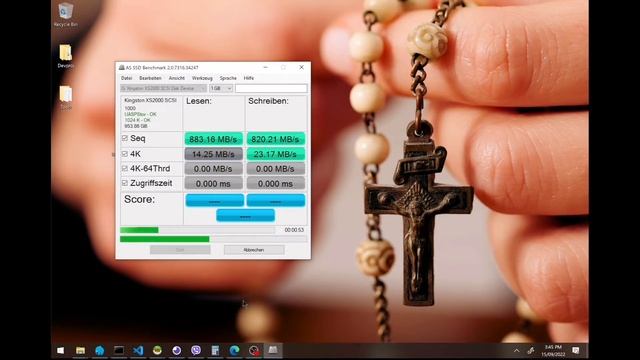Open the notification center icon
640x360 pixels.
pyautogui.click(x=576, y=350)
